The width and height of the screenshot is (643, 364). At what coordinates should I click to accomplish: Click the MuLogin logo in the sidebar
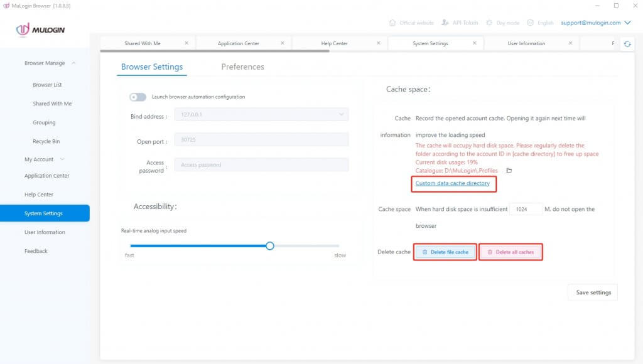41,29
